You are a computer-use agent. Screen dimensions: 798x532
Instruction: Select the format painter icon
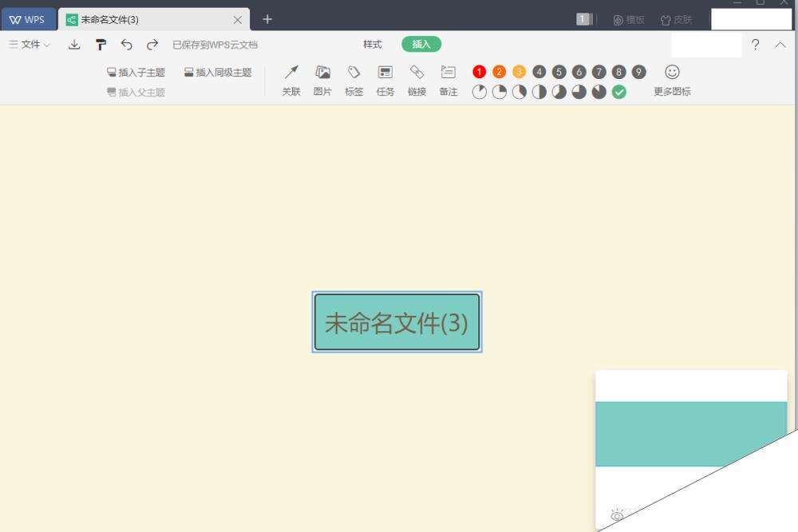101,45
